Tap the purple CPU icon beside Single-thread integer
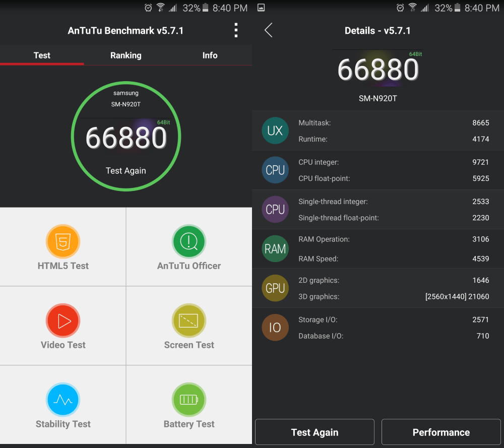 [275, 209]
